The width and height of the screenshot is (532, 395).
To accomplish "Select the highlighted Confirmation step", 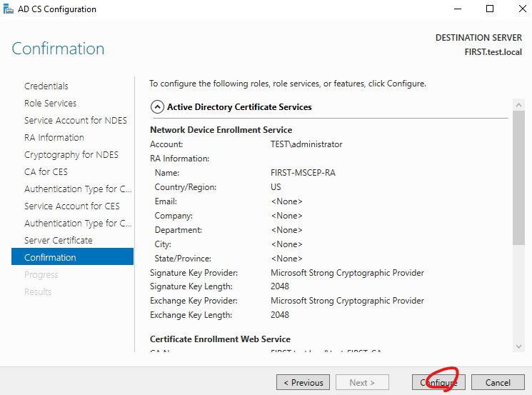I will [72, 257].
